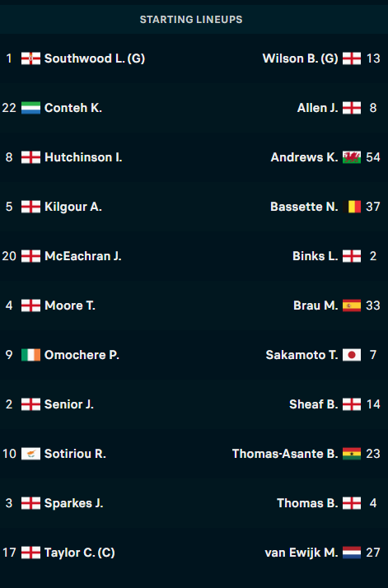The height and width of the screenshot is (588, 388).
Task: Click the Japan flag beside Sakamoto T.
Action: 352,355
